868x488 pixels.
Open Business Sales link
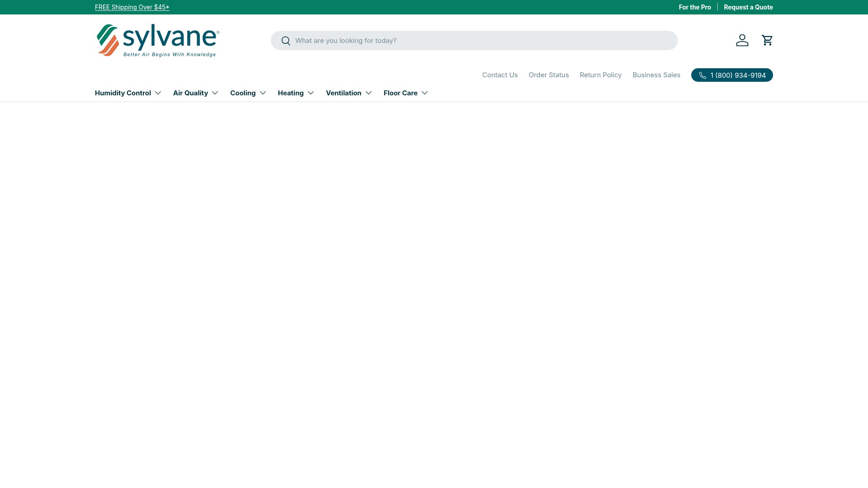pyautogui.click(x=656, y=75)
